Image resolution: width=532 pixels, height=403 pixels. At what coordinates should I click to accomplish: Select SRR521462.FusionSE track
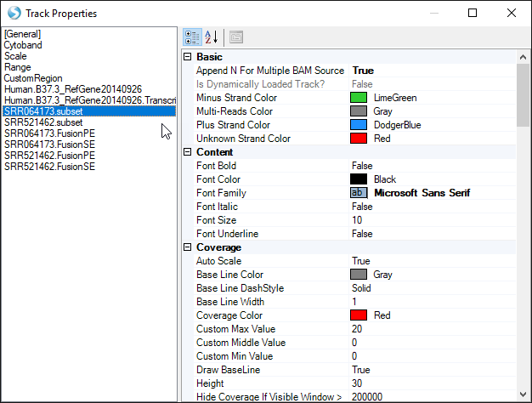click(89, 167)
